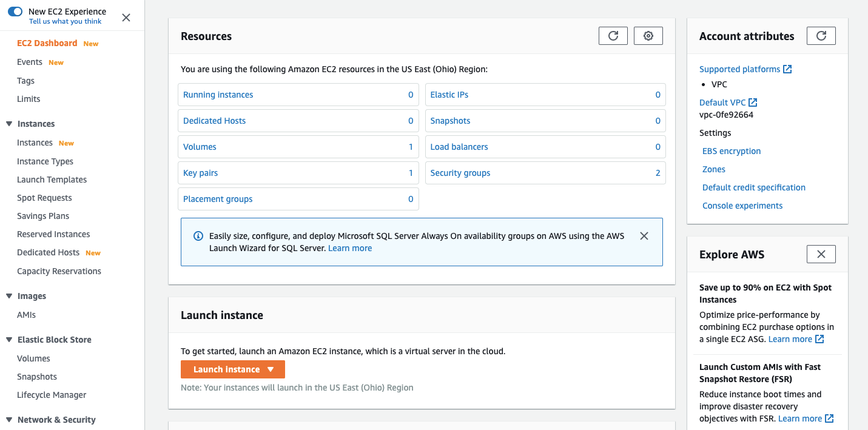This screenshot has width=868, height=430.
Task: Open the Tell us what you think link
Action: pyautogui.click(x=66, y=21)
